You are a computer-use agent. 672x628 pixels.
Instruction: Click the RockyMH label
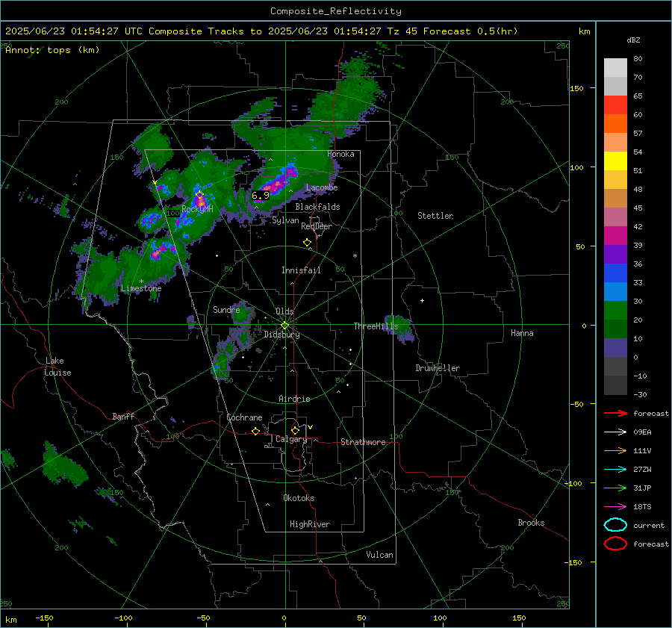(x=197, y=209)
